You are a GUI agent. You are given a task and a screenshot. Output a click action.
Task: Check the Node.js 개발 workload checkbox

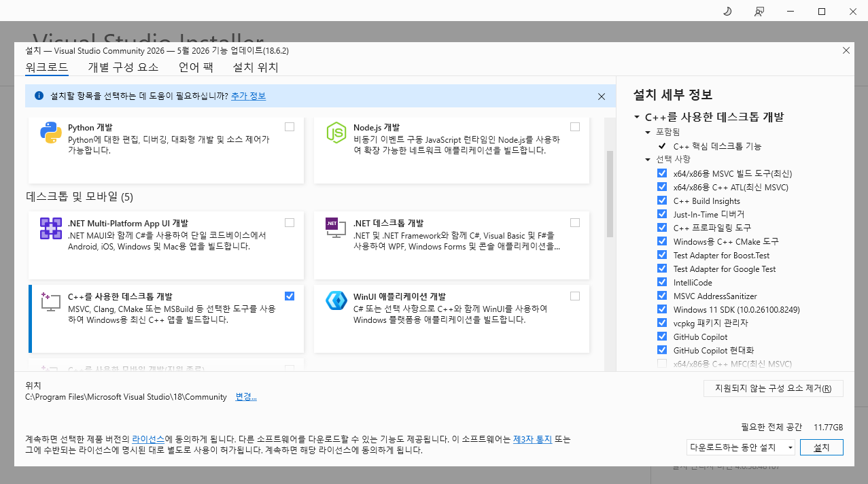click(575, 126)
